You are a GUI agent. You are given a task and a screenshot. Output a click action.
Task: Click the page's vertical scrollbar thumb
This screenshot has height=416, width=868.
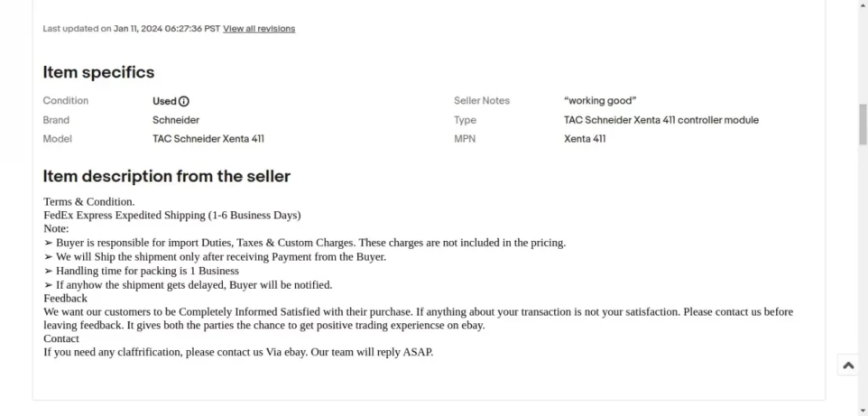click(x=863, y=126)
